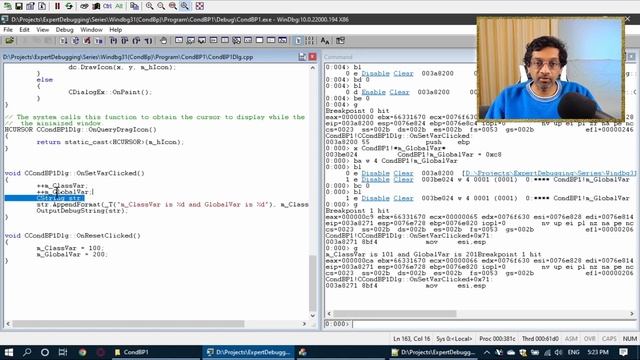640x360 pixels.
Task: Open the Watch window toolbar icon
Action: click(x=190, y=40)
